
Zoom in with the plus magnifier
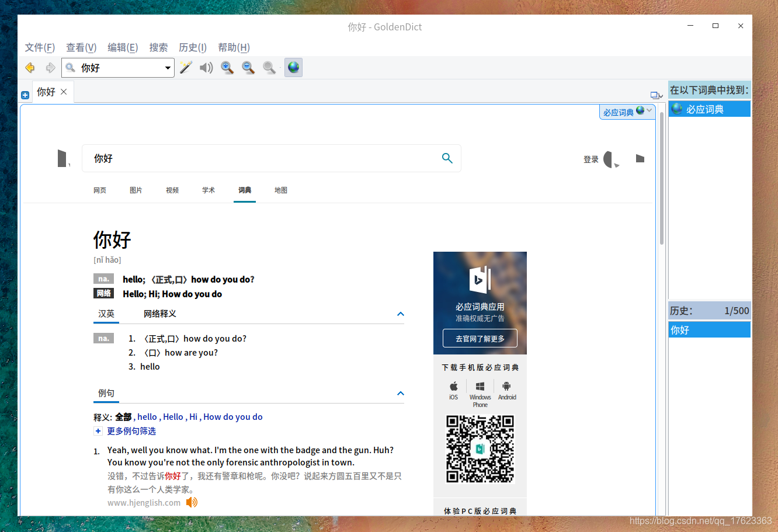(227, 68)
